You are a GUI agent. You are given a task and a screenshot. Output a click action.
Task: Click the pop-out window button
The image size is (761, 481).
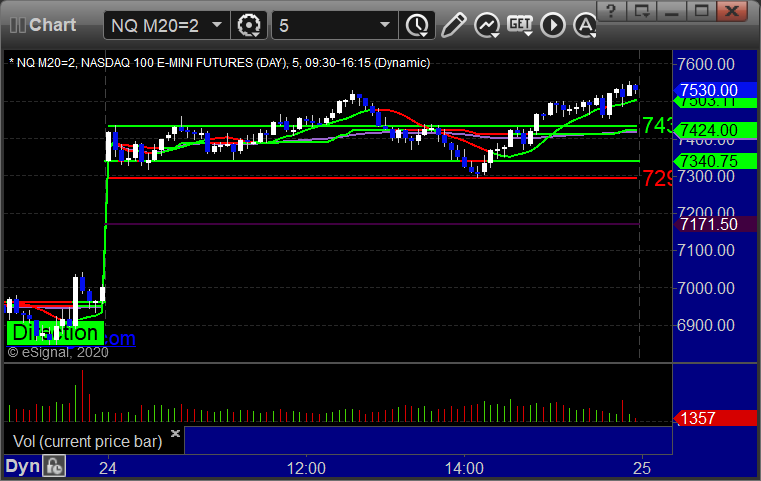point(642,10)
